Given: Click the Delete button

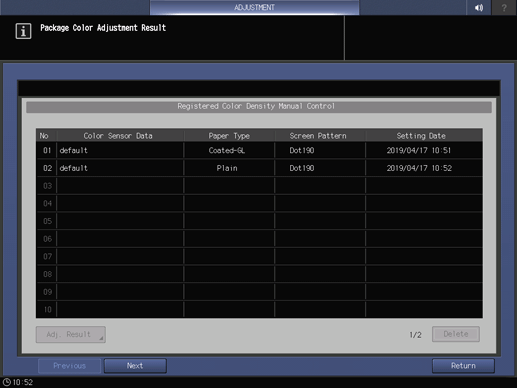Looking at the screenshot, I should point(456,334).
